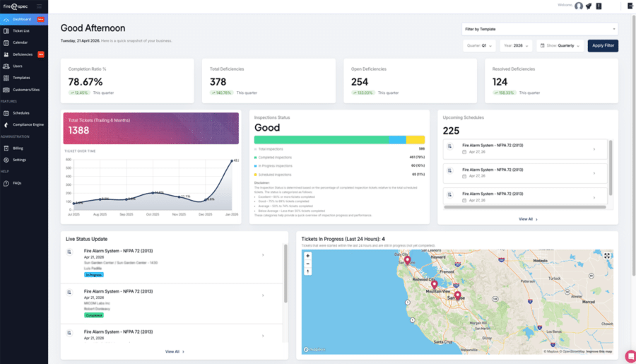Open the Year 2026 dropdown
636x364 pixels.
tap(516, 45)
